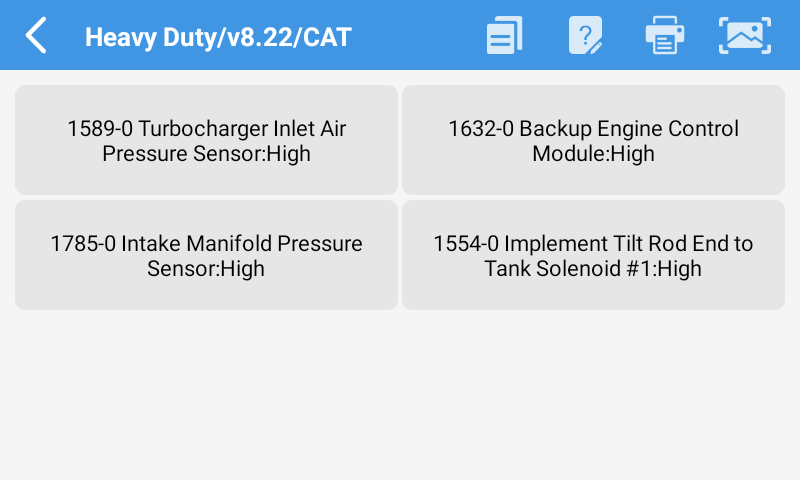Open 1589-0 Turbocharger Inlet Air Pressure Sensor
This screenshot has height=480, width=800.
pyautogui.click(x=206, y=140)
